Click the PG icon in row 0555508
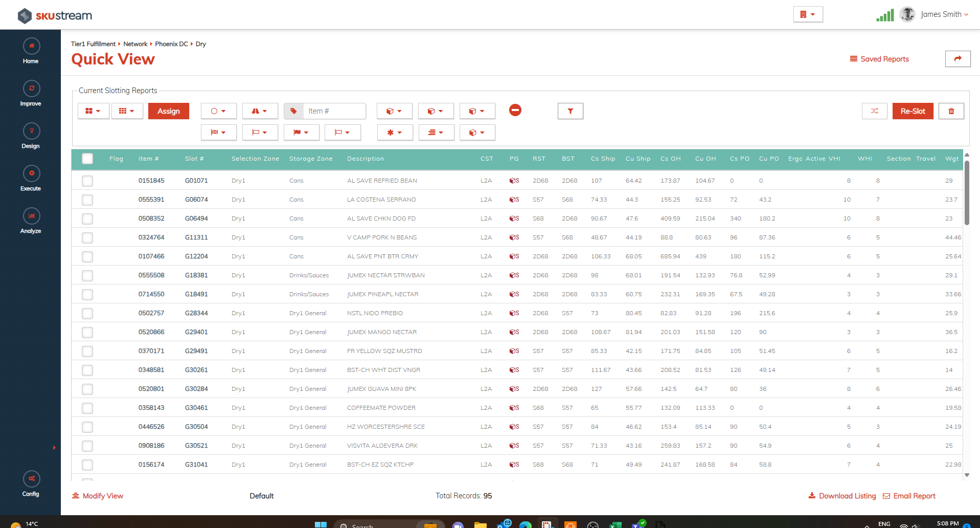The width and height of the screenshot is (980, 528). (x=514, y=275)
